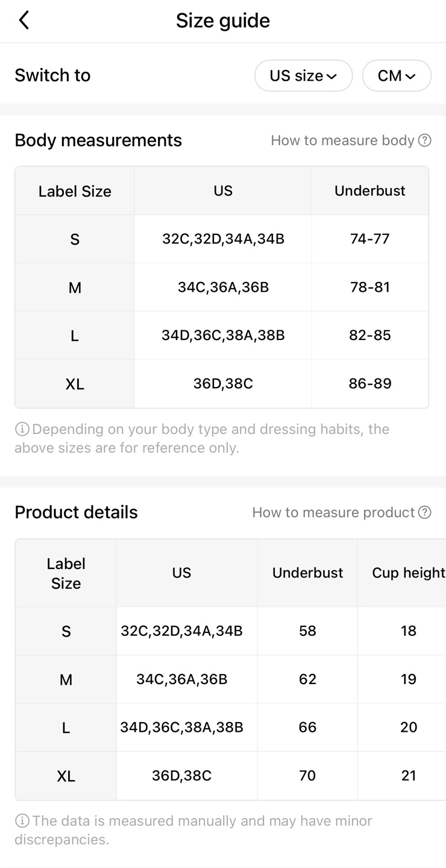Open How to measure body link
This screenshot has height=868, width=446.
pyautogui.click(x=342, y=140)
